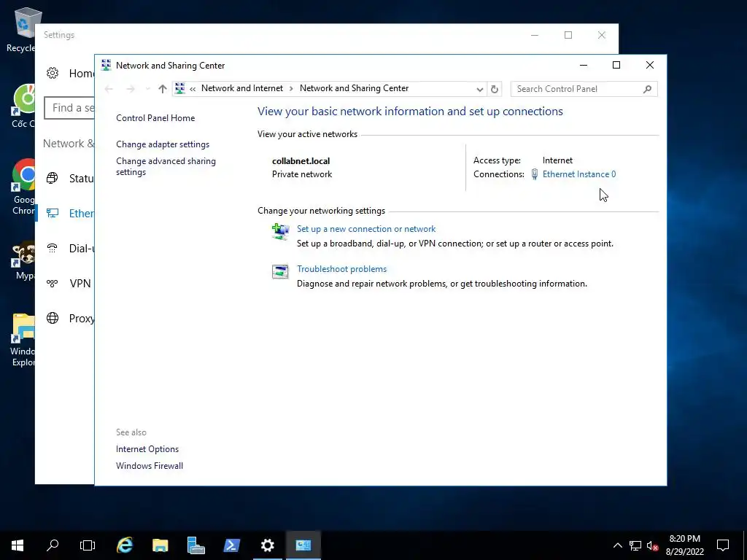747x560 pixels.
Task: Minimize the Network and Sharing Center window
Action: tap(583, 65)
